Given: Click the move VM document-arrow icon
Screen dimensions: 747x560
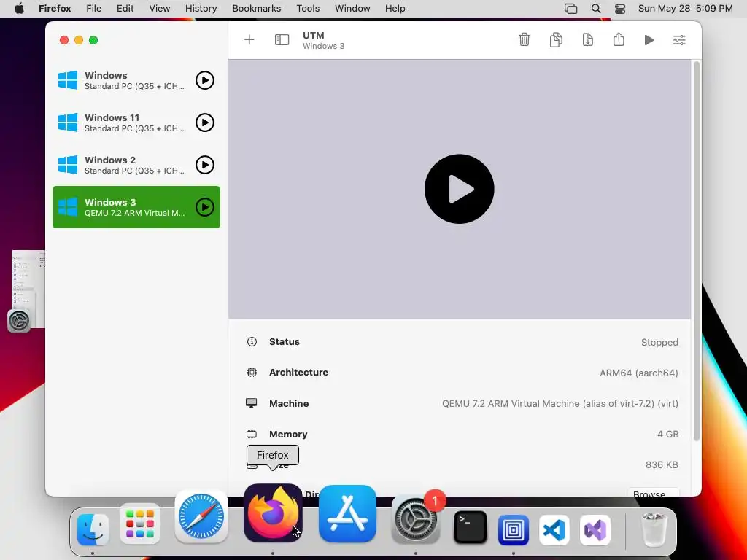Looking at the screenshot, I should [x=587, y=39].
